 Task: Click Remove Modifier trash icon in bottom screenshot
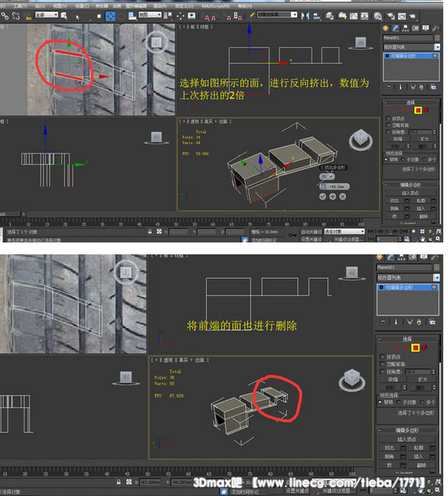pos(419,322)
